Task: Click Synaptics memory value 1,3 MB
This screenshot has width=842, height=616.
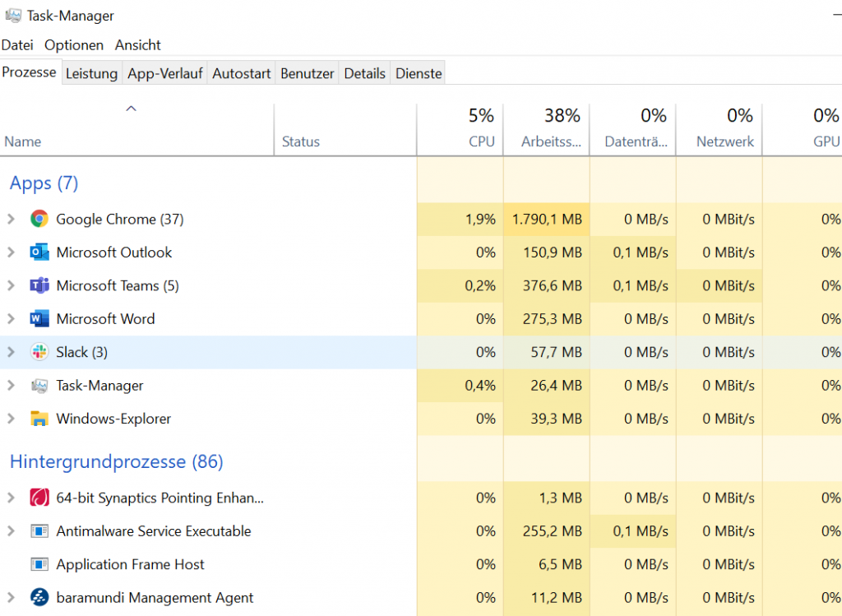Action: (x=561, y=498)
